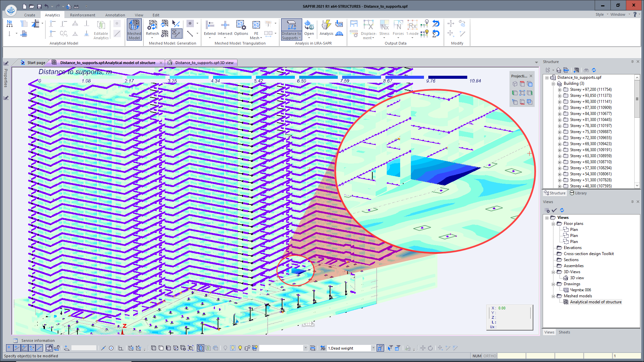Toggle the ORTHO mode indicator

490,356
